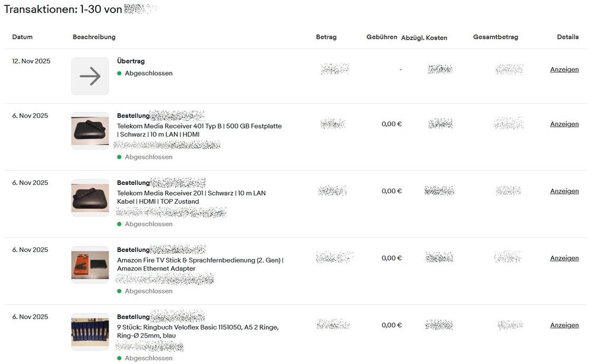Click the Datum column header
The width and height of the screenshot is (593, 364).
(x=23, y=37)
